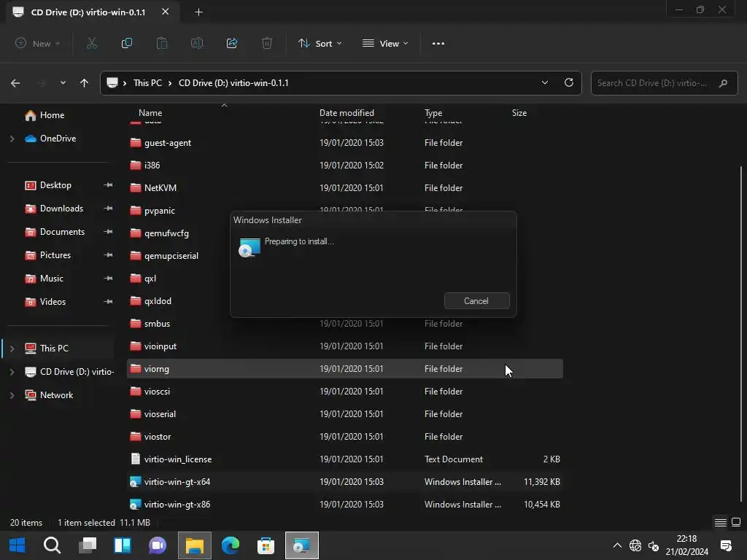Click the Paste clipboard icon
The image size is (747, 560).
162,43
